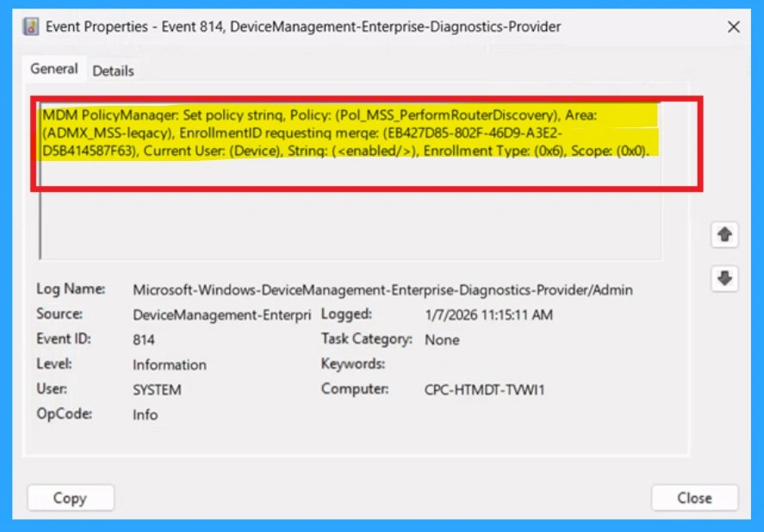Click the Log Name value text
The image size is (764, 532).
pos(382,289)
